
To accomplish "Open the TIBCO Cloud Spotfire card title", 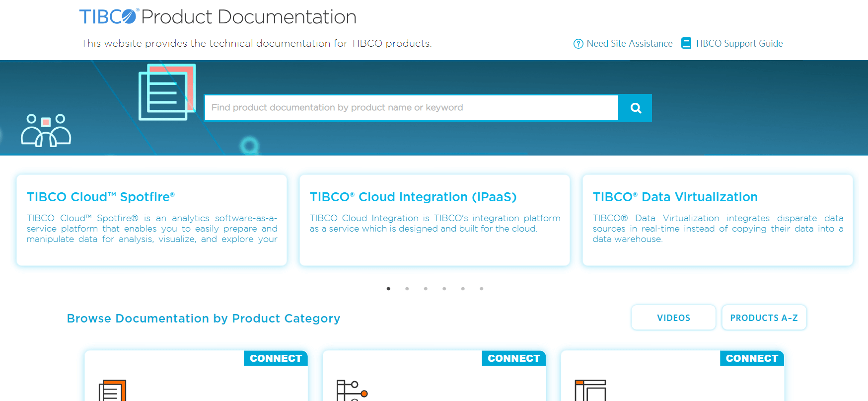I will coord(101,197).
